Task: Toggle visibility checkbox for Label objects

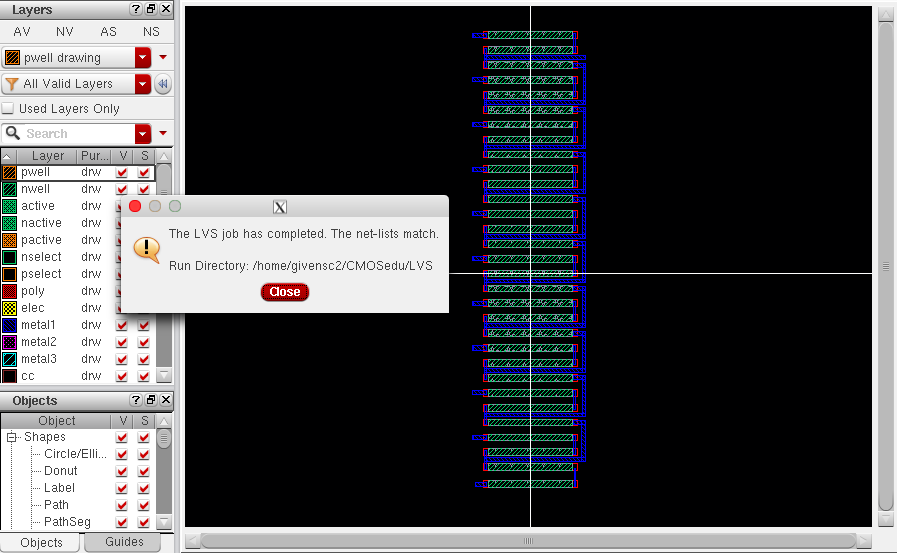Action: 121,488
